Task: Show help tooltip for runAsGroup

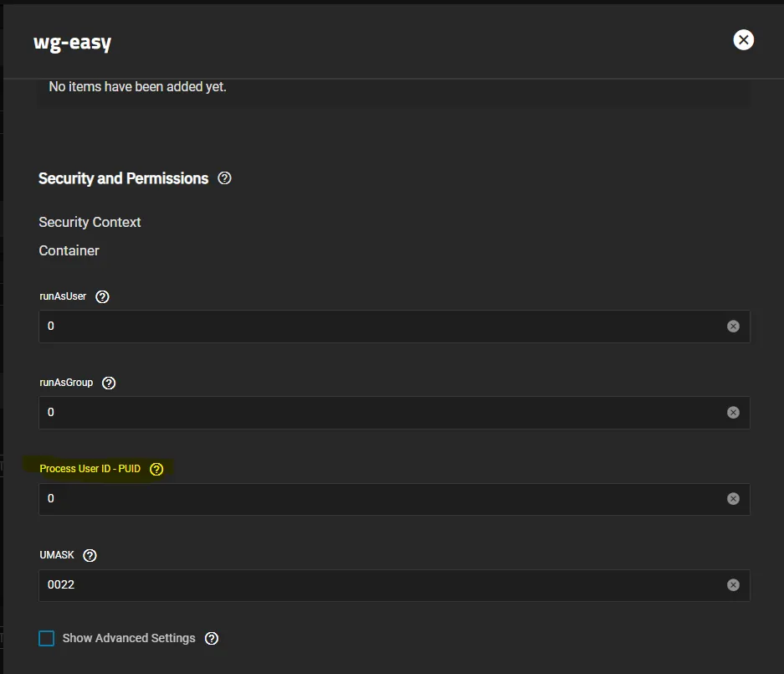Action: [x=109, y=383]
